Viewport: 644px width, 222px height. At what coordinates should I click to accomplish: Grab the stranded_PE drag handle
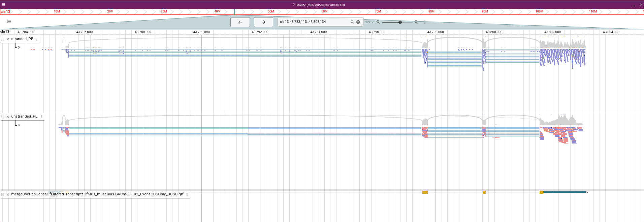(3, 39)
